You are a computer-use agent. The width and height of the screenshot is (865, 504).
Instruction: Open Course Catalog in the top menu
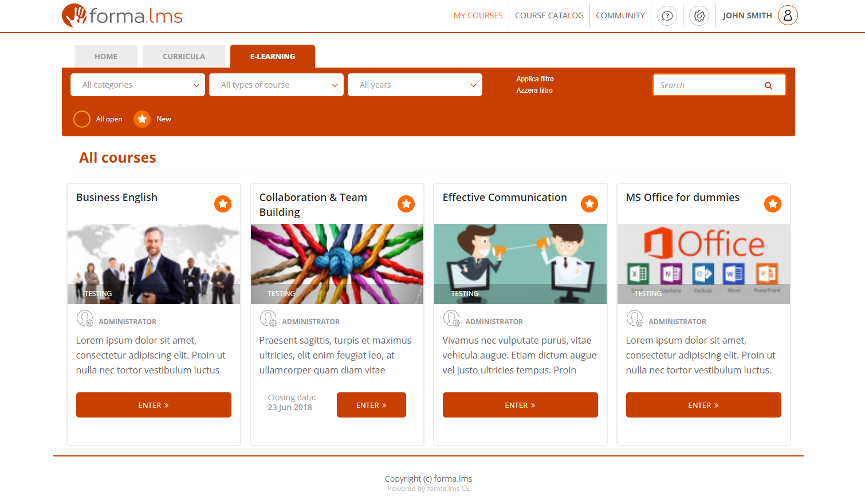(549, 15)
